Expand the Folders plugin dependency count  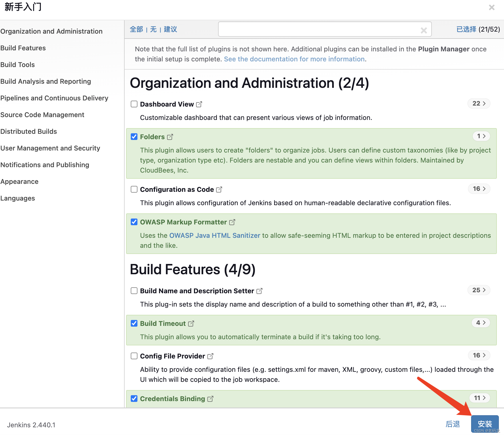coord(480,136)
